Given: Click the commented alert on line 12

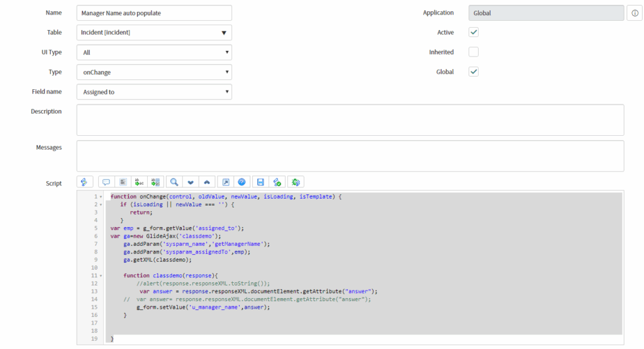Looking at the screenshot, I should click(x=203, y=284).
